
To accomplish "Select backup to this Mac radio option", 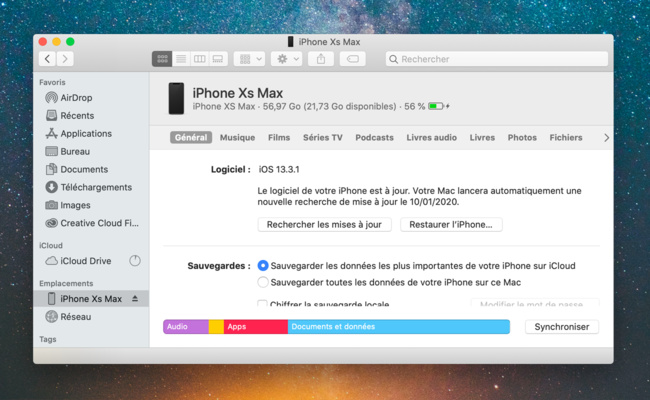I will 263,282.
